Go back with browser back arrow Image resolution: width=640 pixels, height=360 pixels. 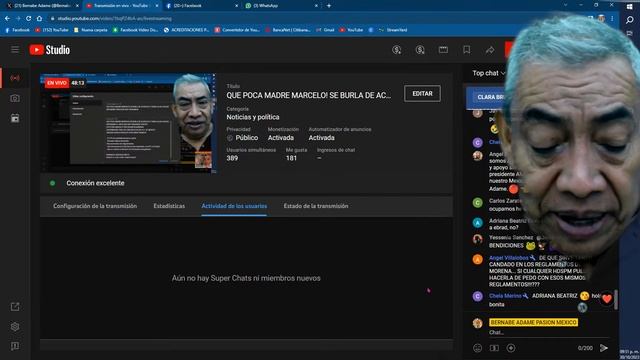point(7,18)
